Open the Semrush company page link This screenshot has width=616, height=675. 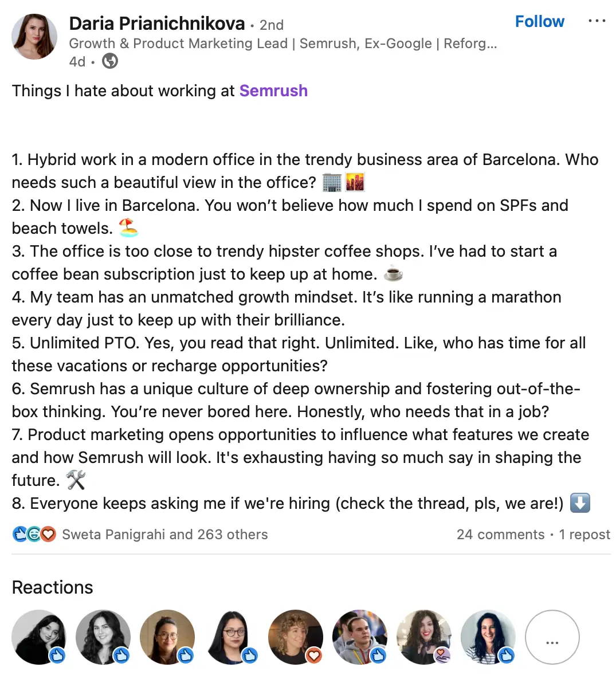point(273,91)
